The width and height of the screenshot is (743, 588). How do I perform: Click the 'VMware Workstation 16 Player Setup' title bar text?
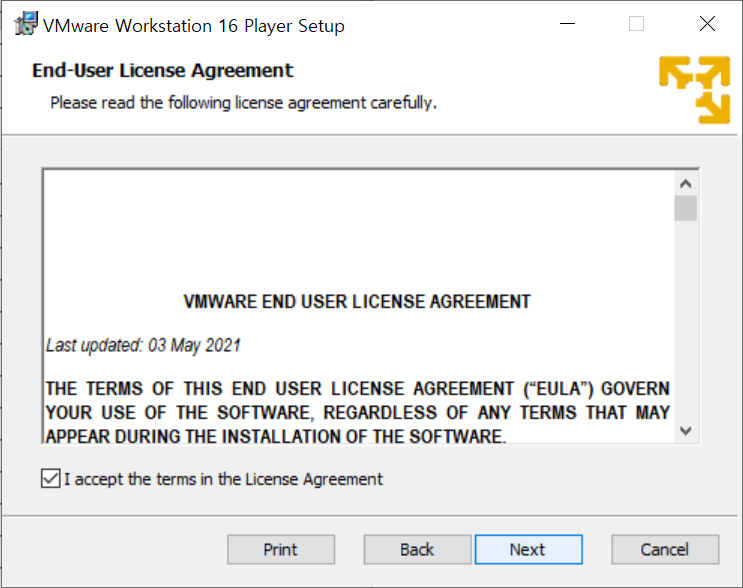click(x=194, y=26)
